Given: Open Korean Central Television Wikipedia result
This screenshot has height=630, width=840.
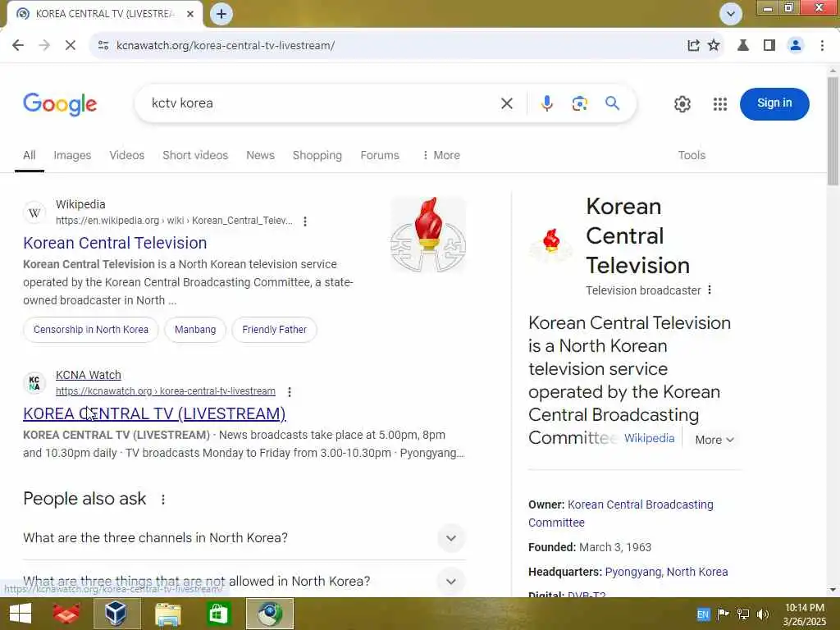Looking at the screenshot, I should [x=115, y=243].
